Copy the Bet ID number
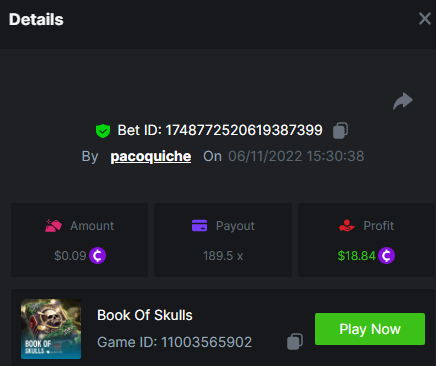The width and height of the screenshot is (436, 366). [x=340, y=130]
